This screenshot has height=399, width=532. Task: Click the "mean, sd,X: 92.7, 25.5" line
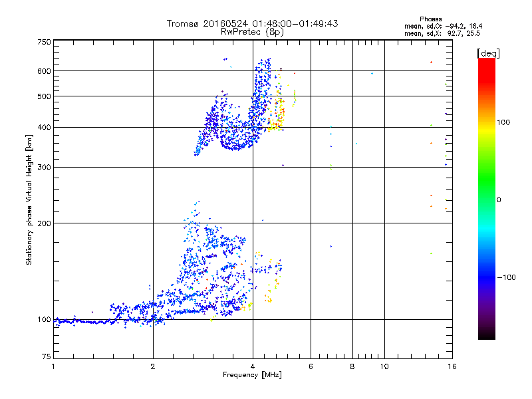442,33
